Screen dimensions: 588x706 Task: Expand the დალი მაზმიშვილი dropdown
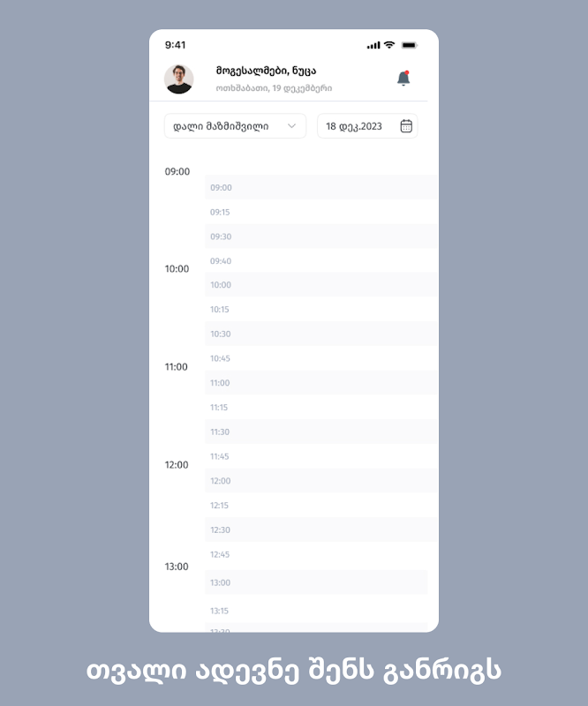point(235,126)
